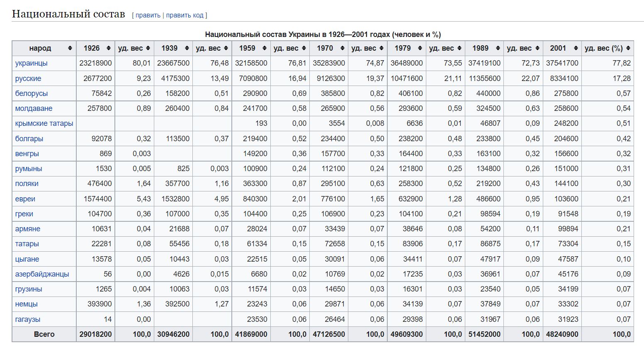Select the Всего total row label

click(x=44, y=334)
